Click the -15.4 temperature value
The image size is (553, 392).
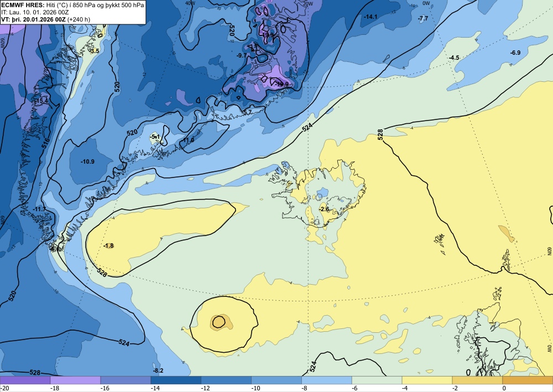(41, 101)
